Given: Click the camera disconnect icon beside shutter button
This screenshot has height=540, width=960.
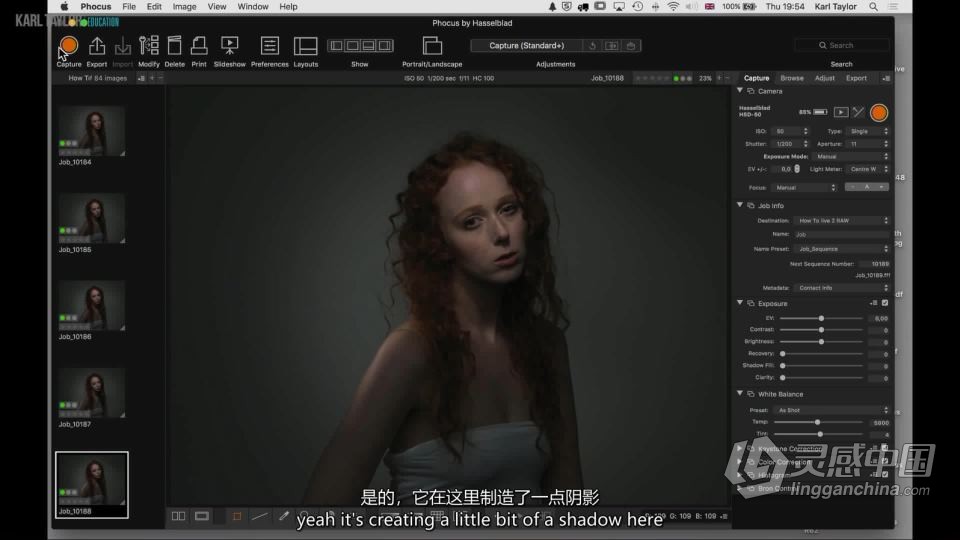Looking at the screenshot, I should 858,112.
